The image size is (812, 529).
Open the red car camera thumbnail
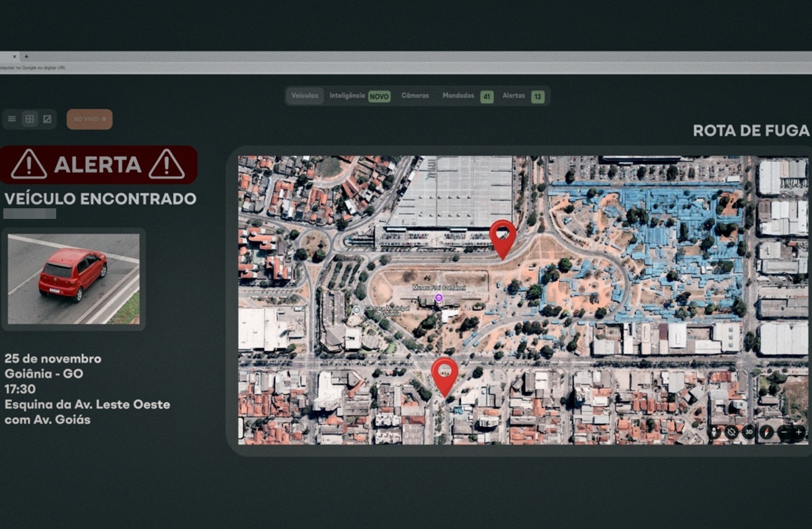(x=73, y=278)
